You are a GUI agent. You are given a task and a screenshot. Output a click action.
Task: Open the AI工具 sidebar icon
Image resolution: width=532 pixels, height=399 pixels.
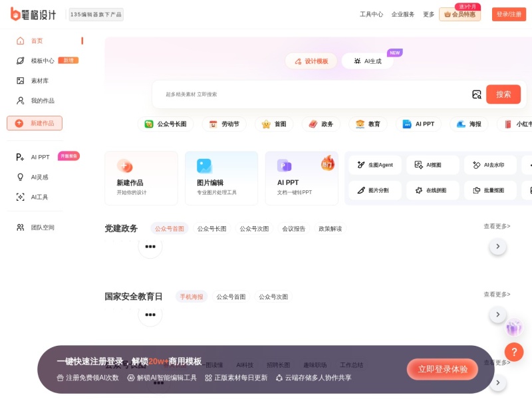pos(21,196)
